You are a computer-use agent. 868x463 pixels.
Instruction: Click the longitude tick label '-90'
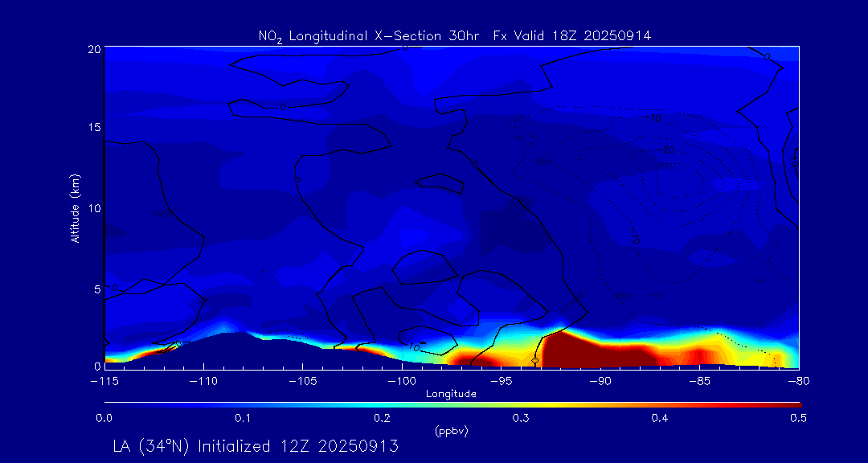pyautogui.click(x=600, y=381)
